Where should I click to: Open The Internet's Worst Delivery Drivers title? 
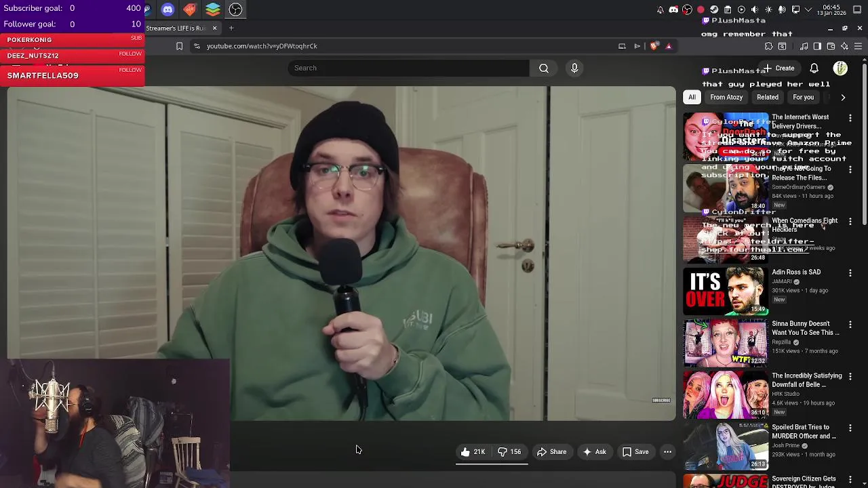click(x=800, y=121)
